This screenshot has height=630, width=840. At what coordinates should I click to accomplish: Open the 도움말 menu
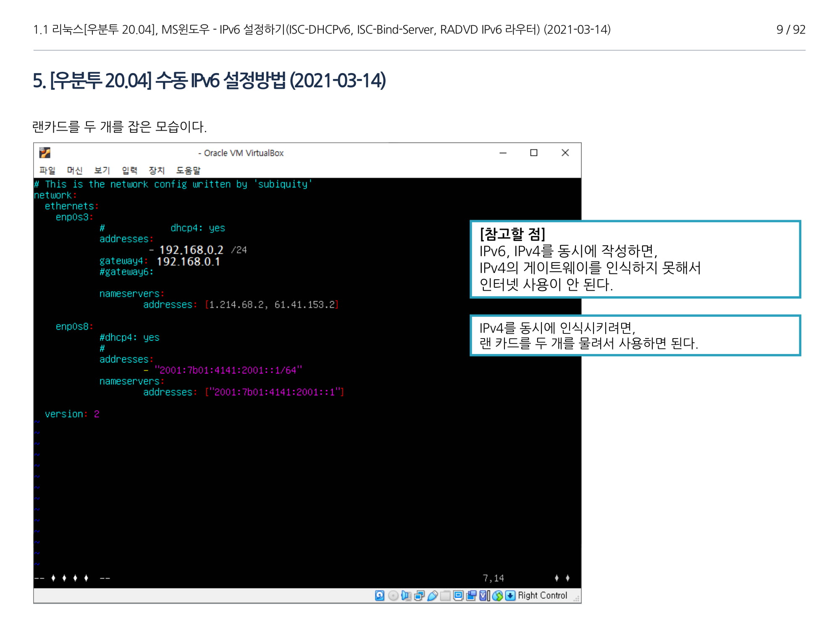coord(188,170)
